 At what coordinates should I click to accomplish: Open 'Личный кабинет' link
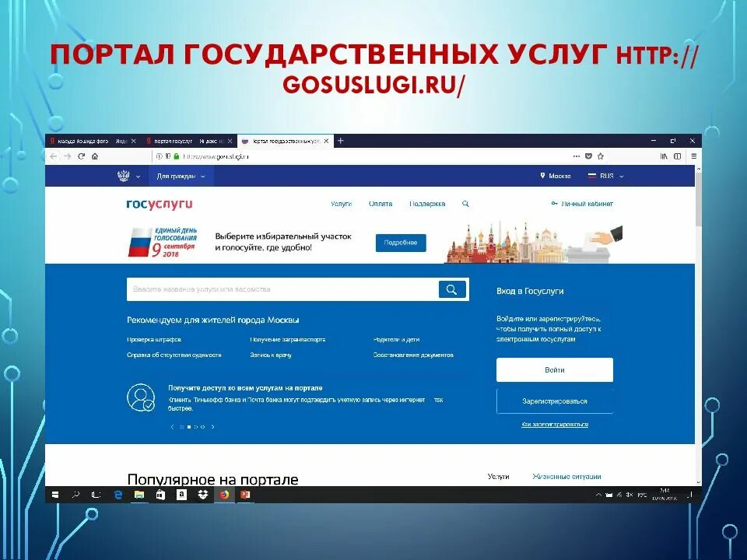pyautogui.click(x=587, y=203)
